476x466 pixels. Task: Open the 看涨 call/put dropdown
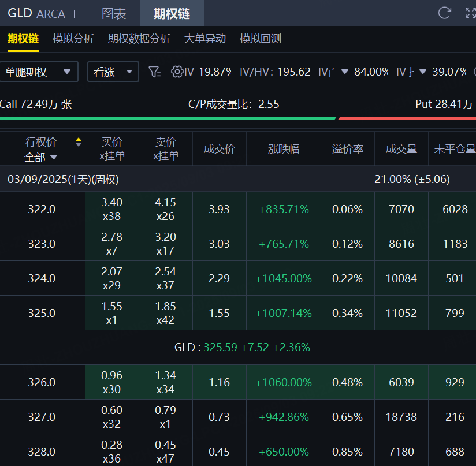pyautogui.click(x=113, y=72)
